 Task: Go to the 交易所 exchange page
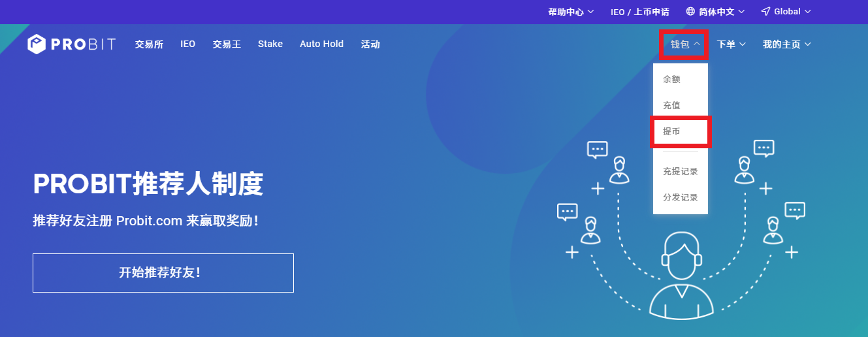coord(149,44)
